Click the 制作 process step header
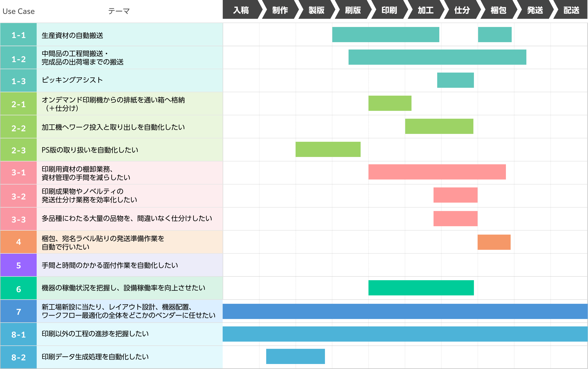 (280, 10)
